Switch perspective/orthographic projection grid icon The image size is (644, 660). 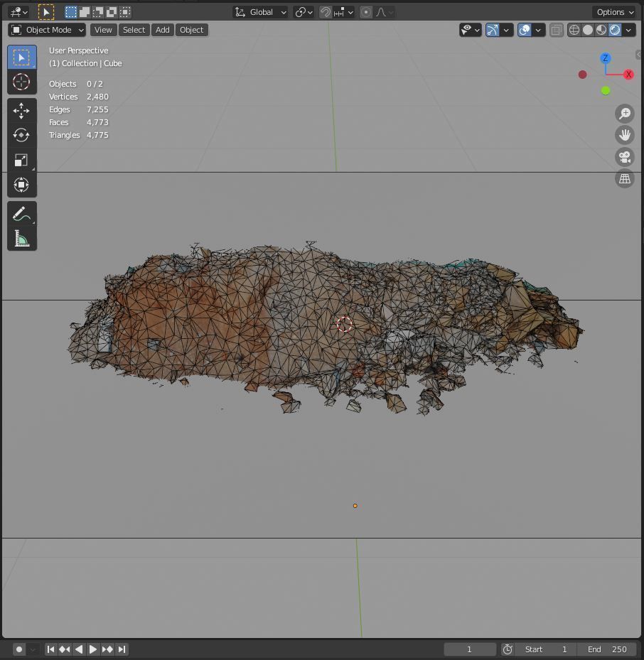[625, 179]
